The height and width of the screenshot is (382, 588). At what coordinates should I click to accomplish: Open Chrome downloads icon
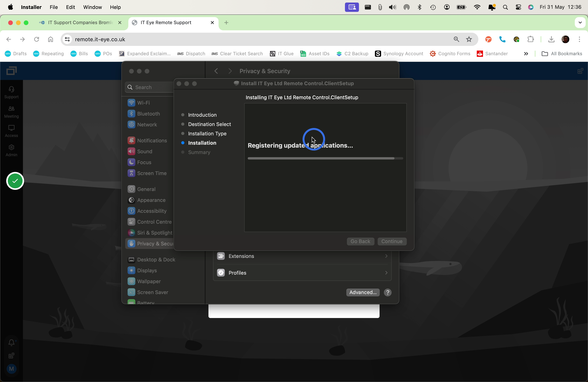click(x=551, y=39)
